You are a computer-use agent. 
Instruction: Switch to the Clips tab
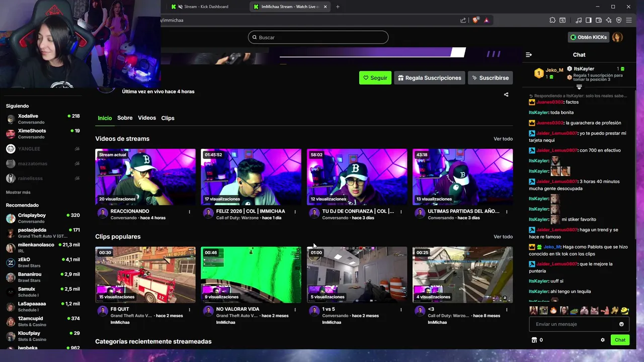(168, 118)
